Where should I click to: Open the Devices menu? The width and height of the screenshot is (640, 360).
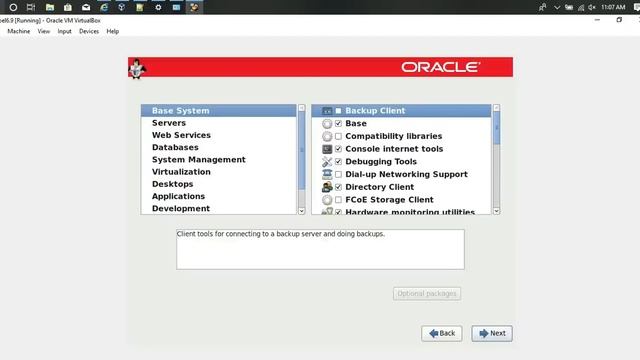[x=89, y=31]
